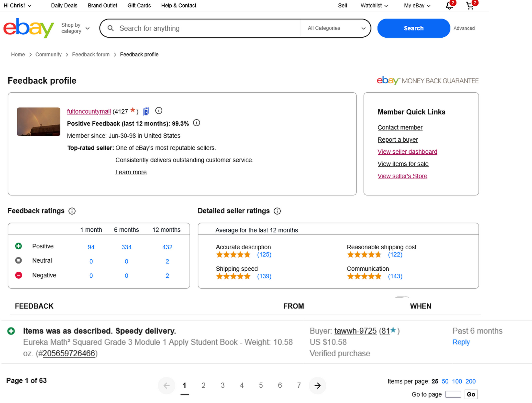Screen dimensions: 532x403
Task: Click the Detailed seller ratings info icon
Action: click(x=277, y=211)
